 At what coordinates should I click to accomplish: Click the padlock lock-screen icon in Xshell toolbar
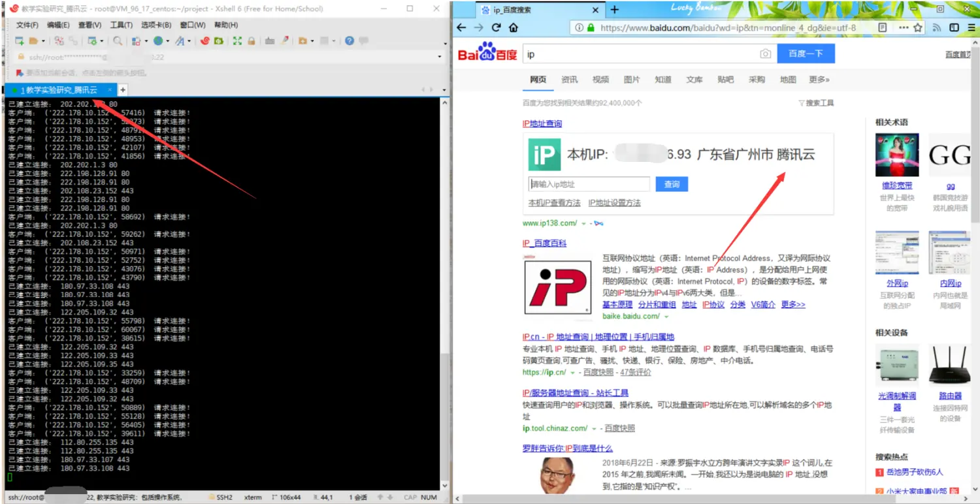tap(251, 40)
